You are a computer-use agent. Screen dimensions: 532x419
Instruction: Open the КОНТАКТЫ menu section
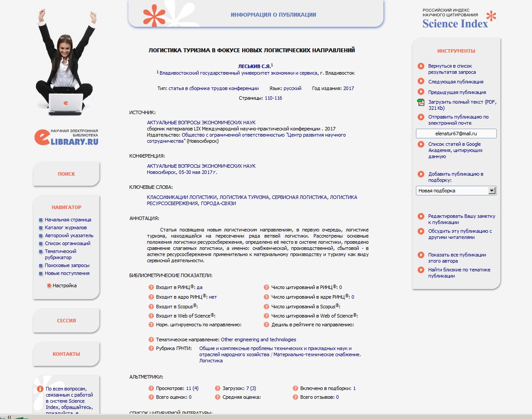pos(66,354)
